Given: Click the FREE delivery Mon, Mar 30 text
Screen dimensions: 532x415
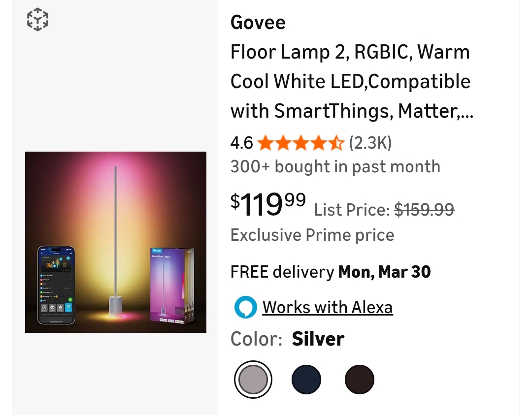Looking at the screenshot, I should [331, 272].
